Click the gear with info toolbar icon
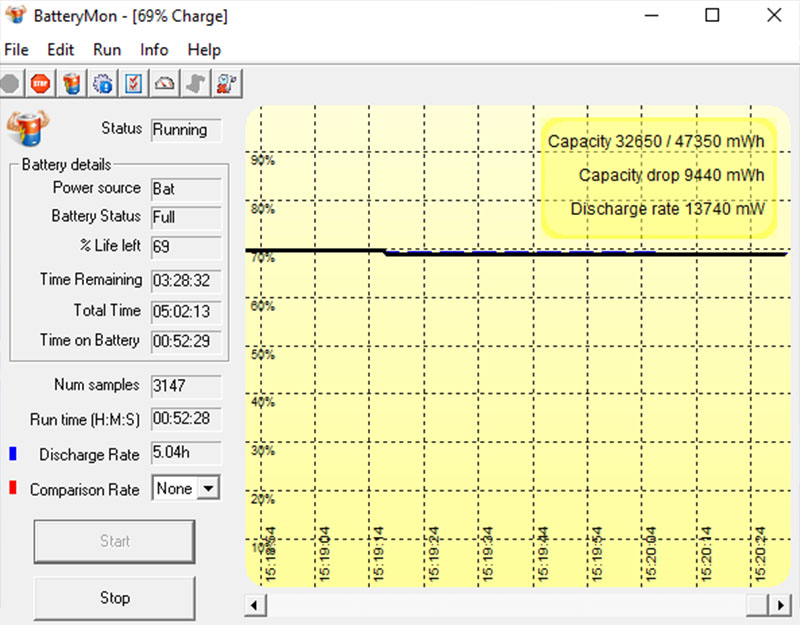Viewport: 800px width, 625px height. pos(102,83)
